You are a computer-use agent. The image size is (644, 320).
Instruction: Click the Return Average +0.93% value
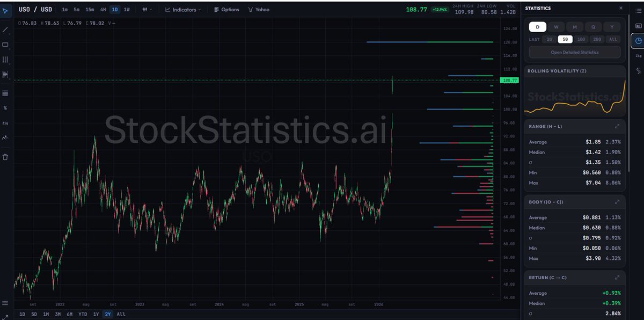click(x=611, y=293)
